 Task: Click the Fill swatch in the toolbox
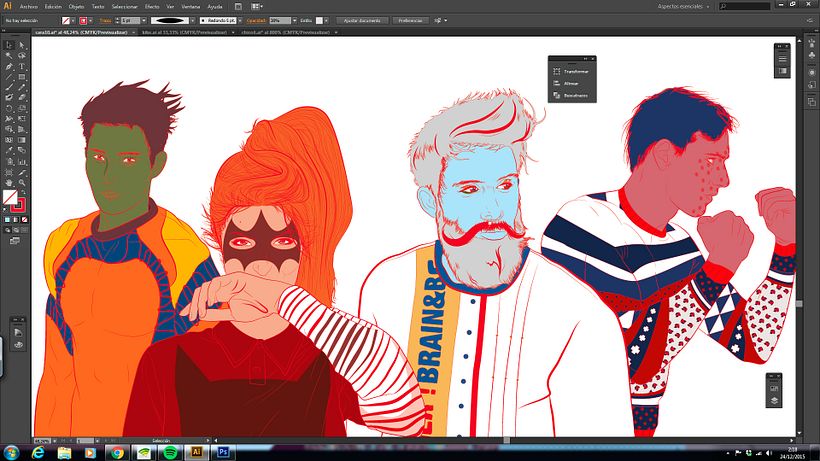[10, 197]
